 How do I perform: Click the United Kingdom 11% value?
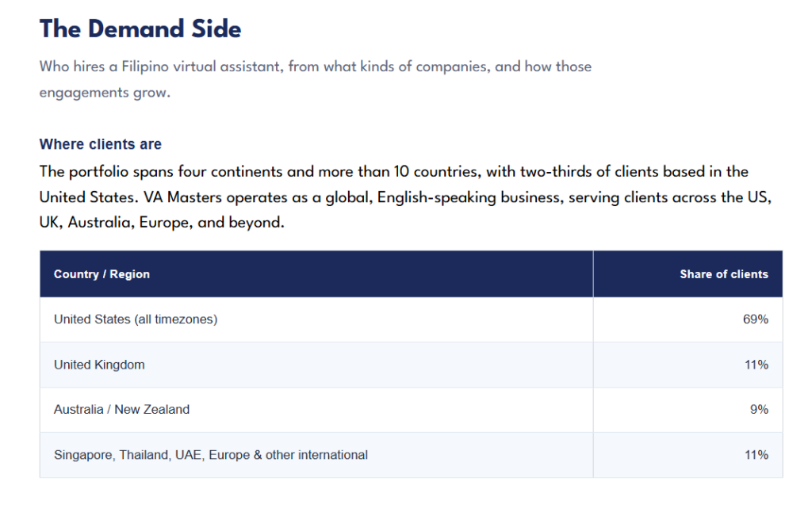[756, 365]
